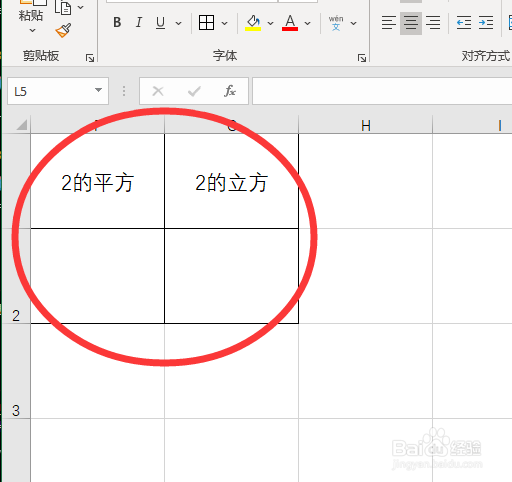The width and height of the screenshot is (512, 482).
Task: Align text left
Action: click(389, 23)
